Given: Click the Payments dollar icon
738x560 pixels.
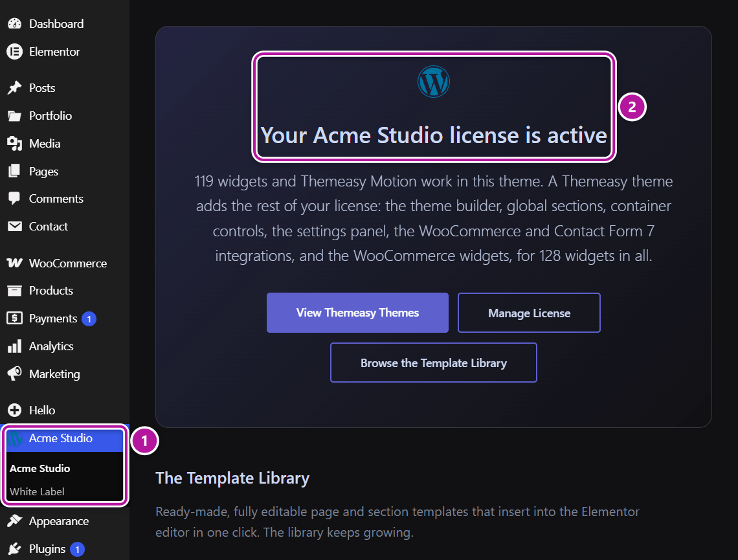Looking at the screenshot, I should (x=15, y=319).
